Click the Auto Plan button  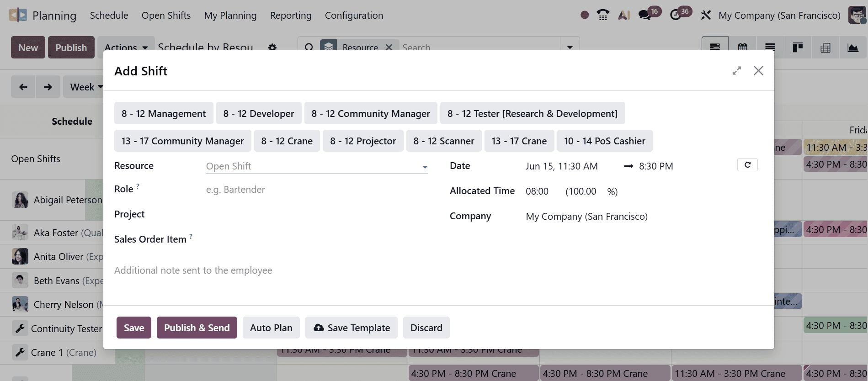tap(271, 328)
